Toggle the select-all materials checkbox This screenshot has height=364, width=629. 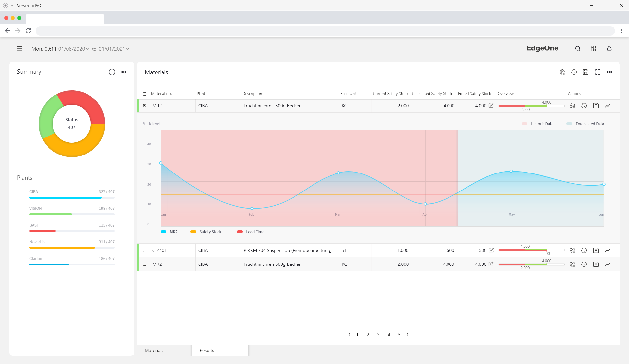point(145,94)
